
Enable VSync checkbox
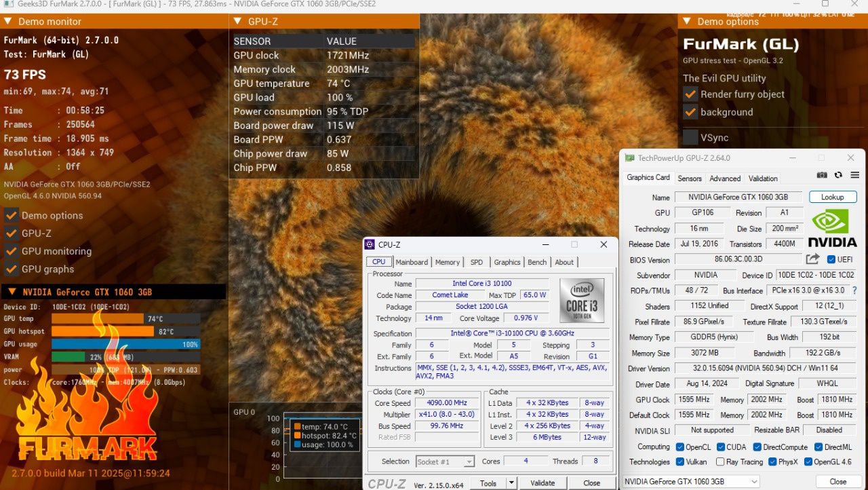tap(690, 137)
